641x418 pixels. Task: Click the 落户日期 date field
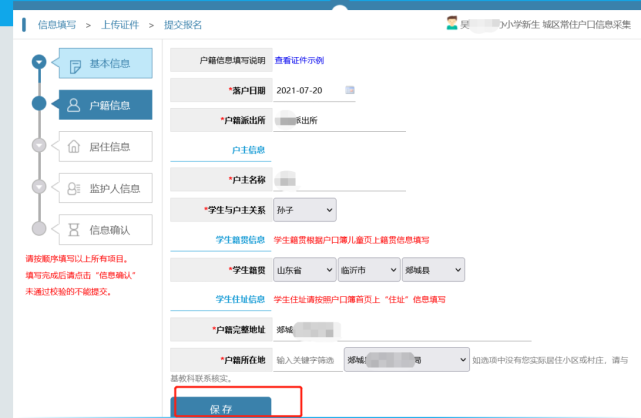point(314,90)
